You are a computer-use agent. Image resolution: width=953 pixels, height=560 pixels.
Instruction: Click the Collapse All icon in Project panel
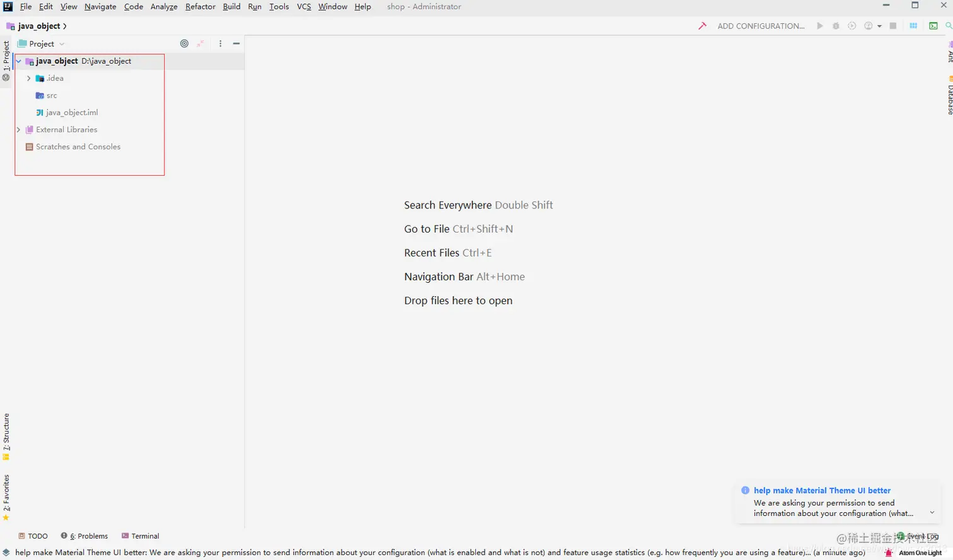pyautogui.click(x=200, y=43)
